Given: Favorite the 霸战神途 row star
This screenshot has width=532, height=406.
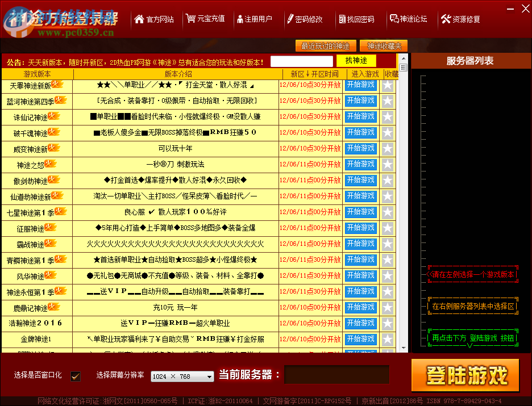Looking at the screenshot, I should pyautogui.click(x=388, y=245).
